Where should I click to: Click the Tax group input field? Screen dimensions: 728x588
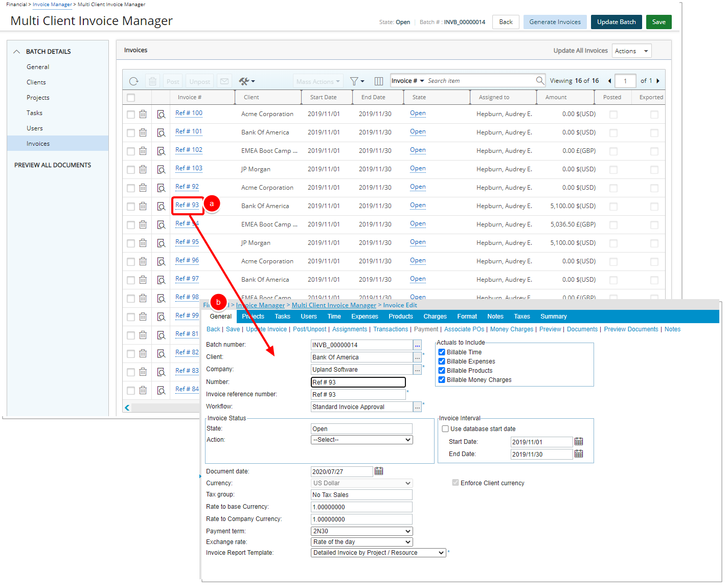[361, 495]
